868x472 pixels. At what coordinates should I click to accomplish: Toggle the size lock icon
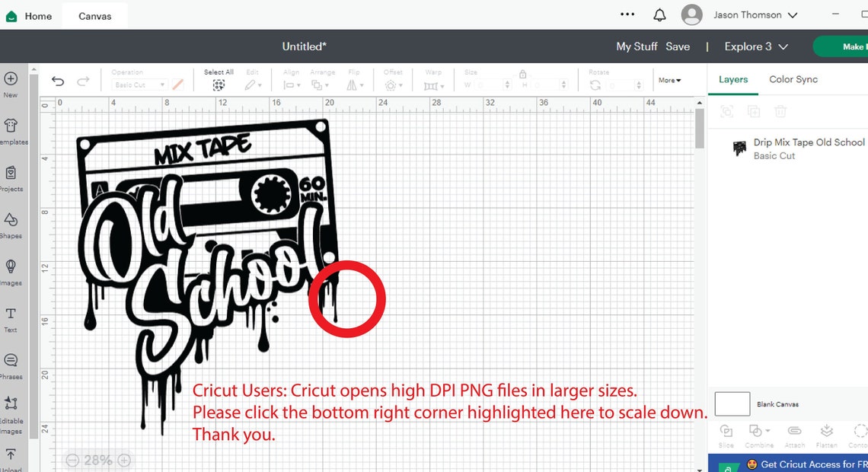coord(522,74)
